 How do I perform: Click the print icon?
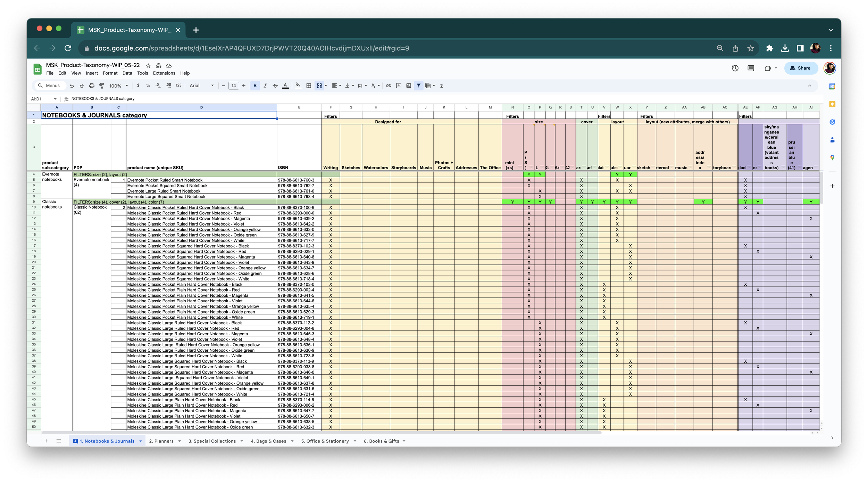pyautogui.click(x=92, y=85)
